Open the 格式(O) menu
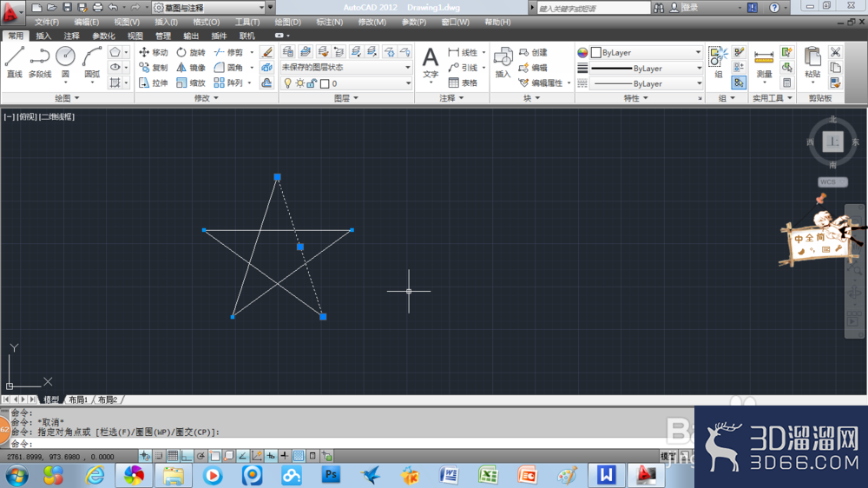 pos(206,23)
